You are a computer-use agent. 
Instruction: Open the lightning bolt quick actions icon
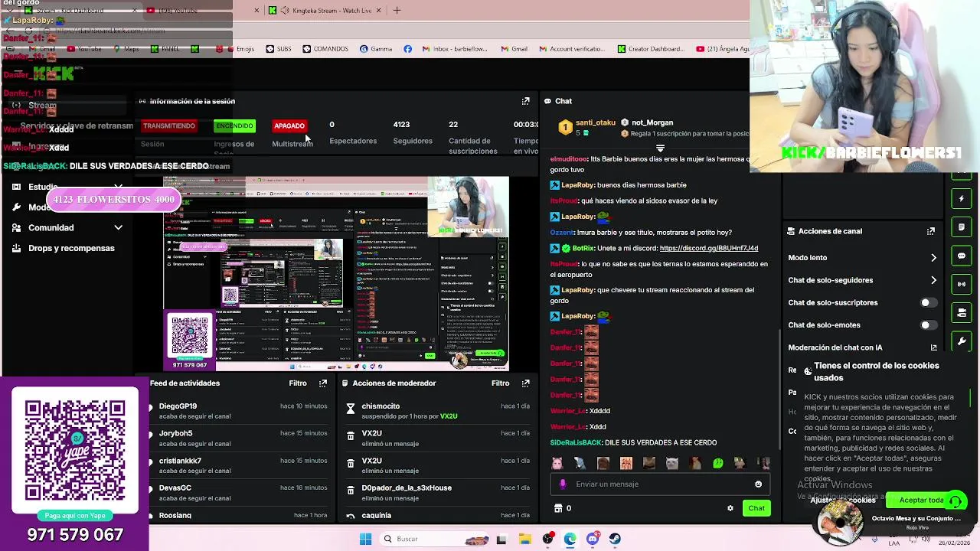tap(962, 199)
